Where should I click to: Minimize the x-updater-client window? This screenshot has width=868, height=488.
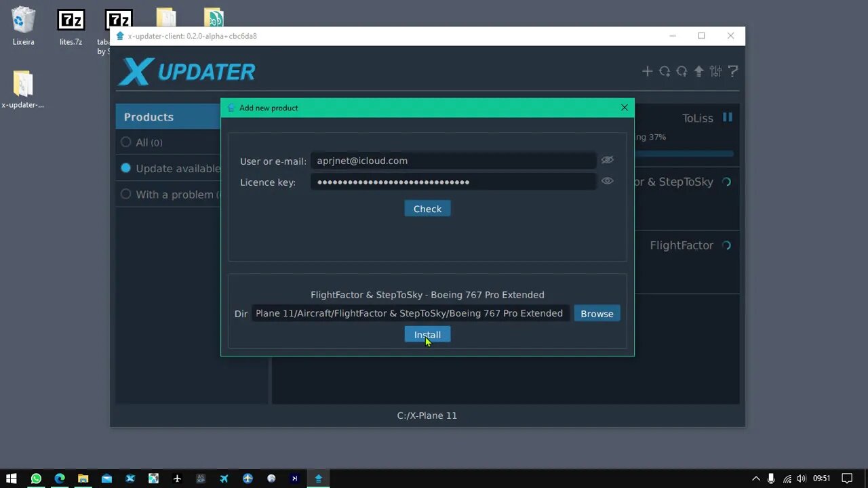tap(673, 36)
